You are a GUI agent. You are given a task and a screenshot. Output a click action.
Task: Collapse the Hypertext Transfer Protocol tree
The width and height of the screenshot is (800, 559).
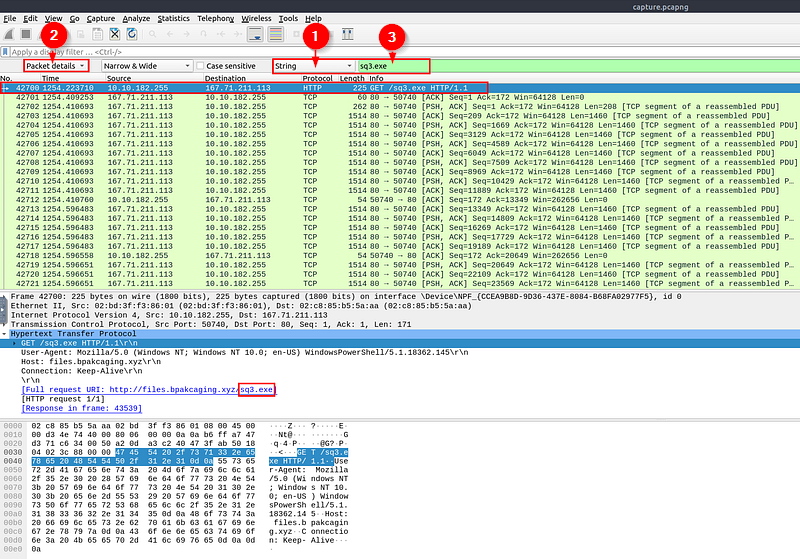click(x=4, y=334)
